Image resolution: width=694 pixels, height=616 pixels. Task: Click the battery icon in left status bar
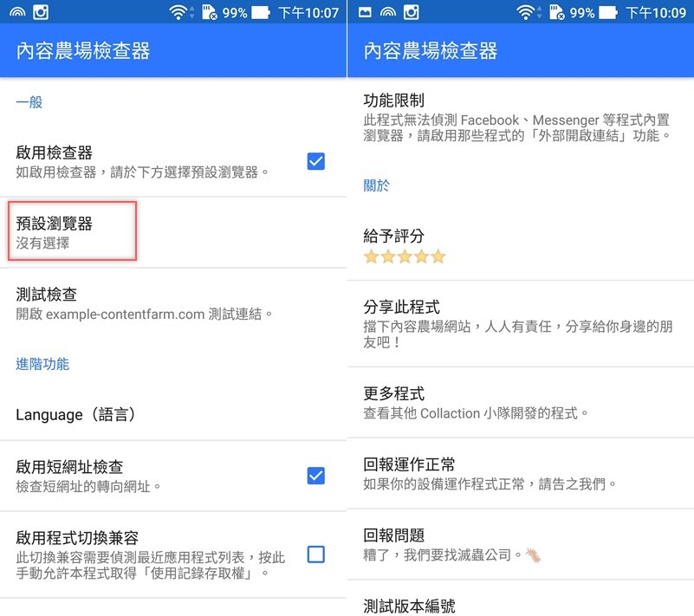(261, 12)
